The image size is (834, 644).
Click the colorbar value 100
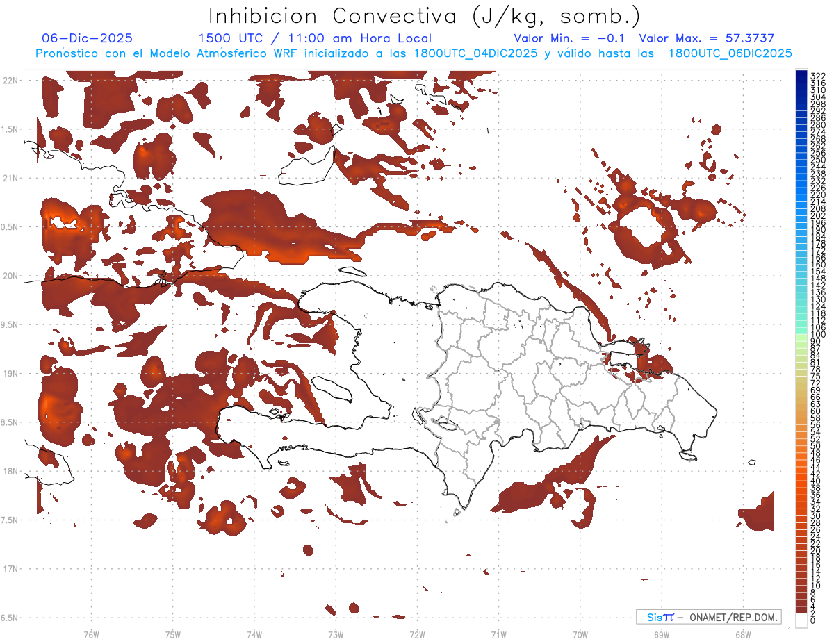pyautogui.click(x=818, y=335)
